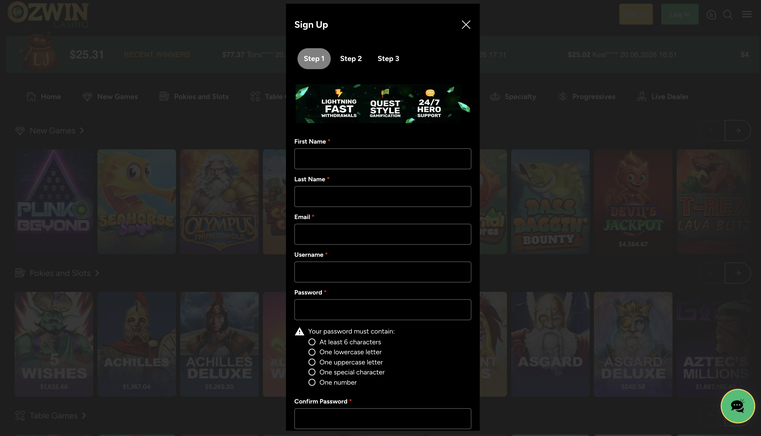Select the Step 1 tab
761x436 pixels.
314,59
